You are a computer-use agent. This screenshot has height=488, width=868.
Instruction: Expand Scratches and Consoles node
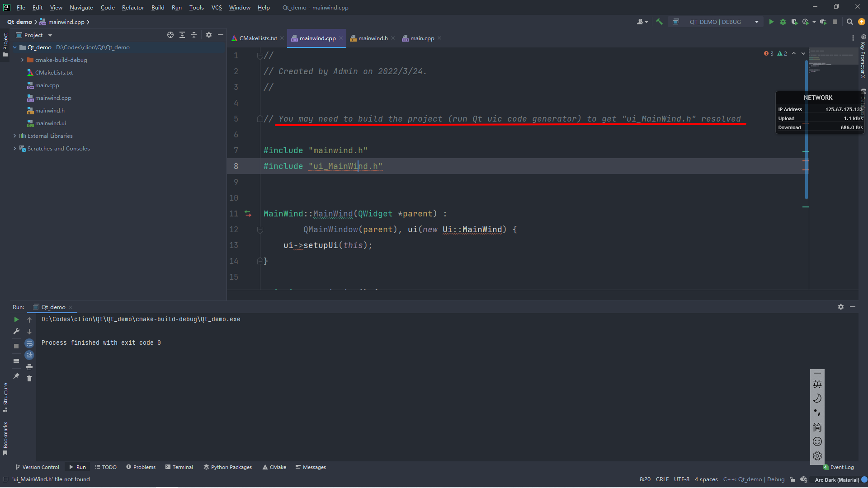pyautogui.click(x=14, y=149)
